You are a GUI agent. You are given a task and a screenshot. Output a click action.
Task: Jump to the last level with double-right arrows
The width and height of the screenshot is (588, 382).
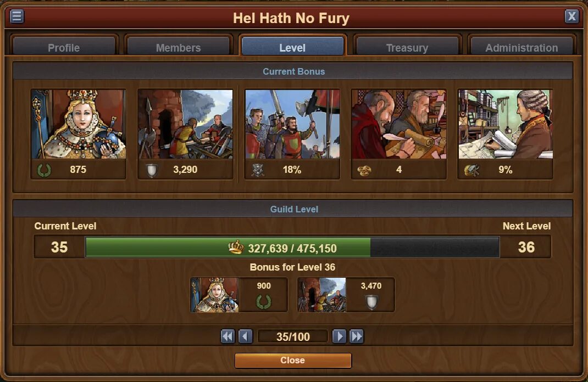click(356, 336)
